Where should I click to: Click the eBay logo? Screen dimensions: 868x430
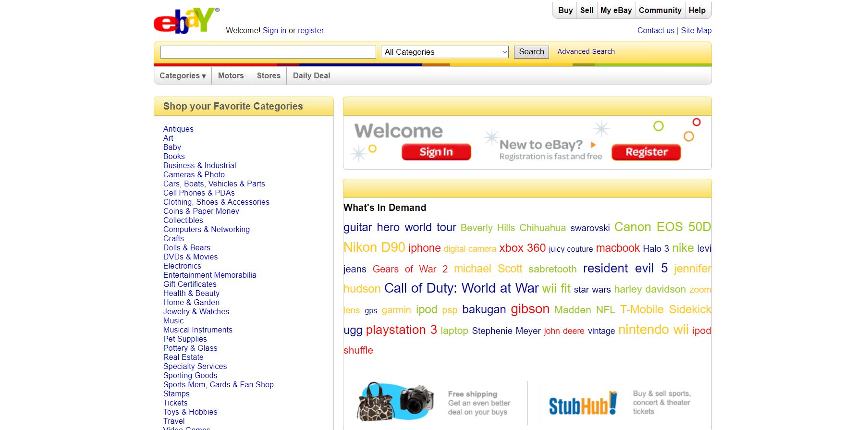[x=186, y=21]
